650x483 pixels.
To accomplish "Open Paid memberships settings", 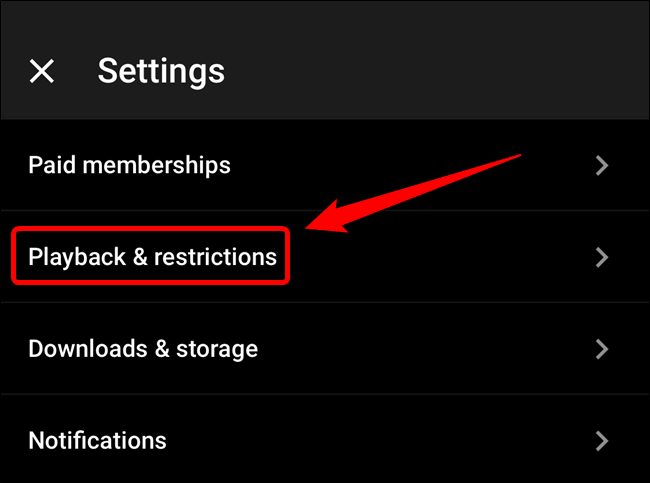I will click(x=325, y=165).
